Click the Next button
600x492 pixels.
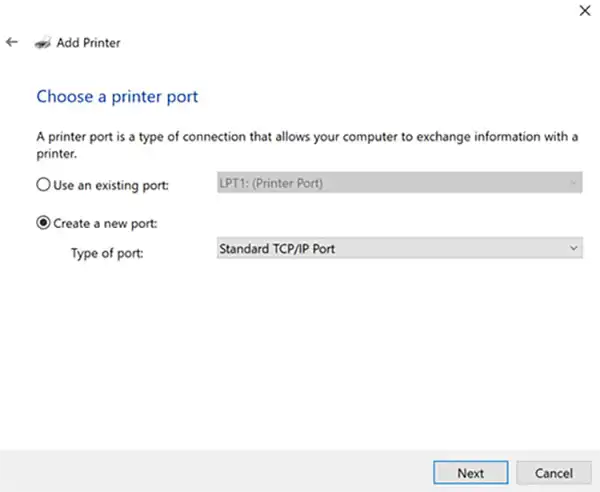coord(471,473)
